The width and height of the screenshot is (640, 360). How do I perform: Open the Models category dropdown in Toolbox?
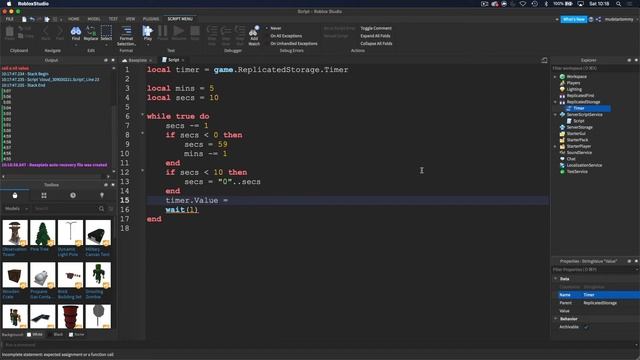(16, 209)
